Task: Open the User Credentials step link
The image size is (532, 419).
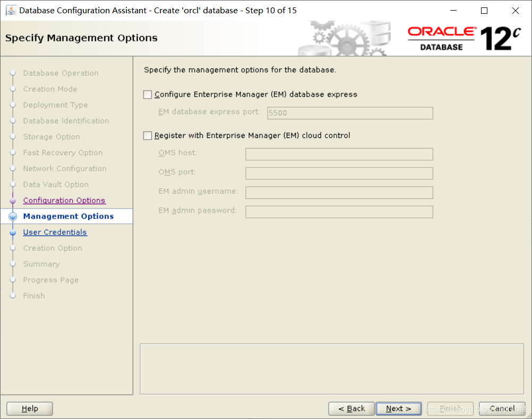Action: point(55,232)
